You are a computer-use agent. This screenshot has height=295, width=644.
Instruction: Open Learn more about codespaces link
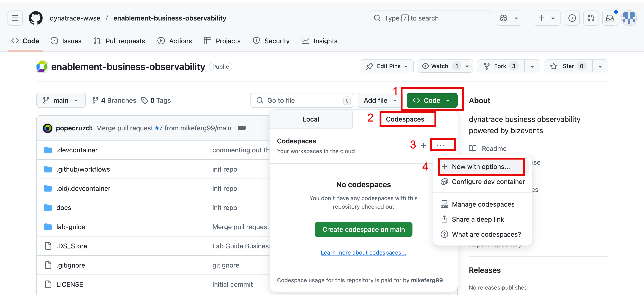pos(364,252)
